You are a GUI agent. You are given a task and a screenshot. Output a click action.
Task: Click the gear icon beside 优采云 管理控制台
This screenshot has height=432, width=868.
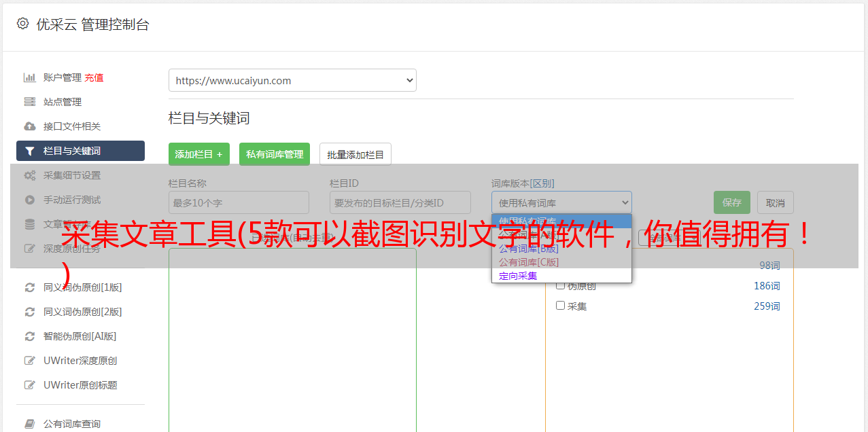[23, 24]
